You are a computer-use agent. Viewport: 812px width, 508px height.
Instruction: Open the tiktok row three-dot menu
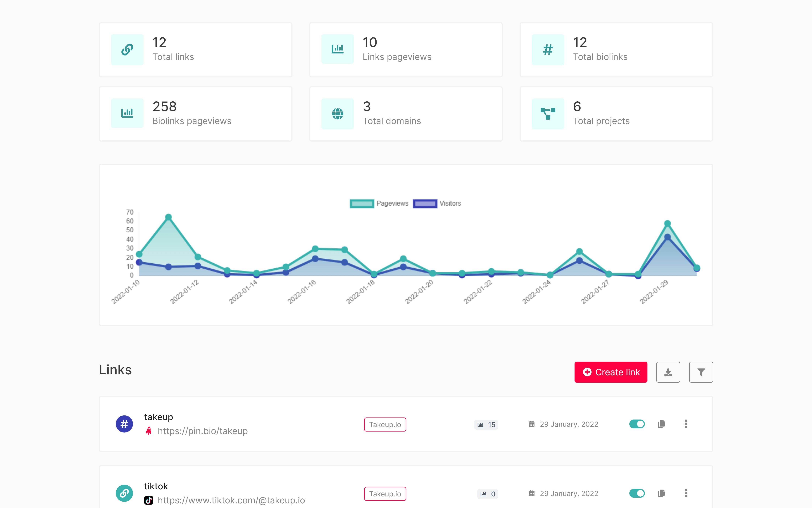coord(686,493)
